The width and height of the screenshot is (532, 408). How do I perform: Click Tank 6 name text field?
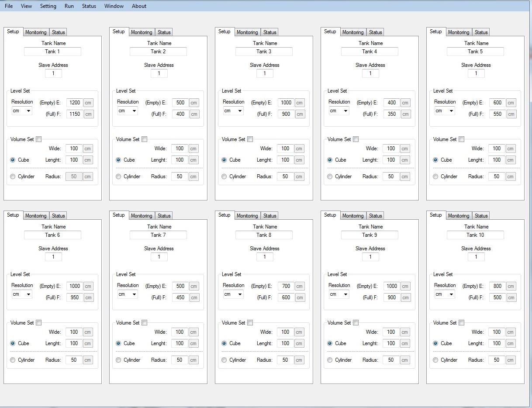(x=52, y=235)
